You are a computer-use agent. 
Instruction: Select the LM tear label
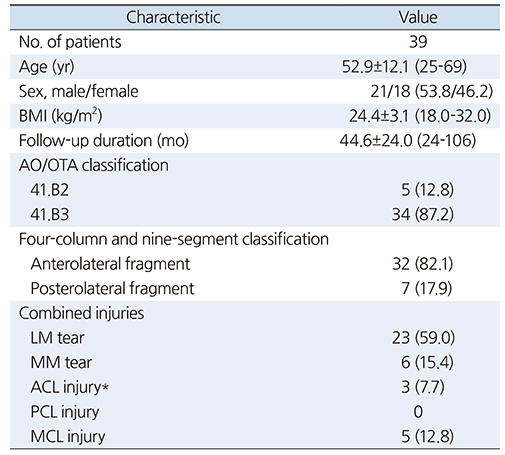(57, 338)
